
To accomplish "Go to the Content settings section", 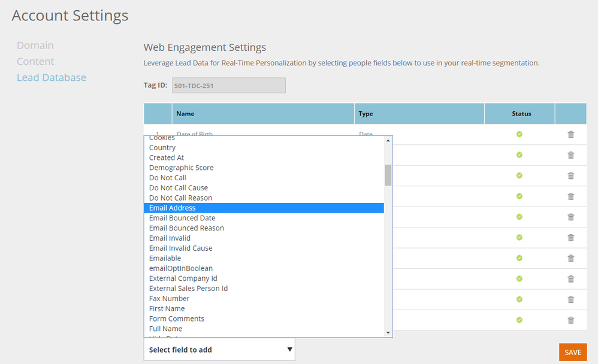I will pyautogui.click(x=35, y=62).
